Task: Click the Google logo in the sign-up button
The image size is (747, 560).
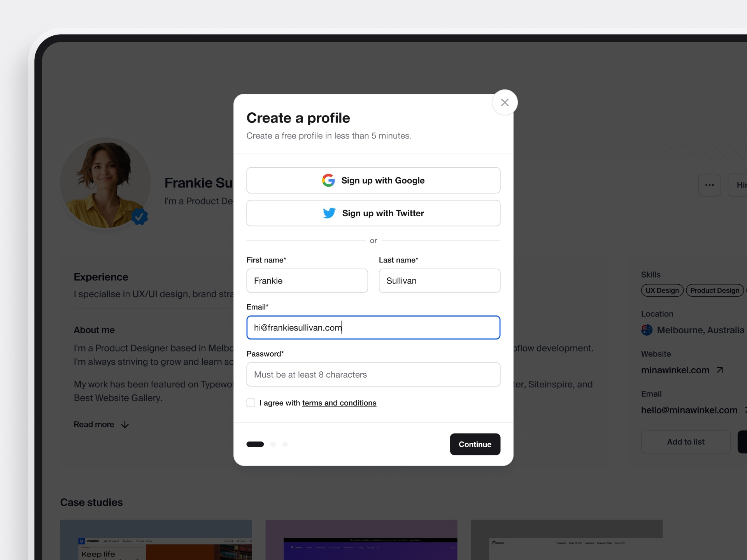Action: pos(328,180)
